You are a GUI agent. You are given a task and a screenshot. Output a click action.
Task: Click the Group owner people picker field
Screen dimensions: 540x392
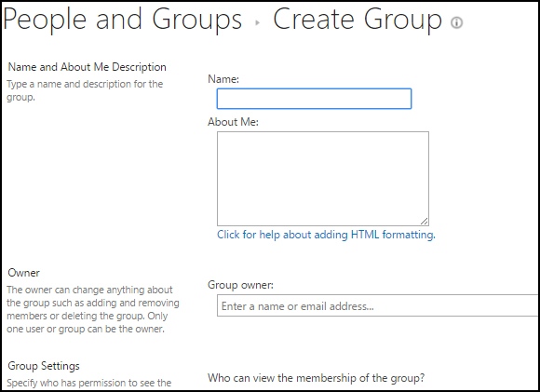378,305
